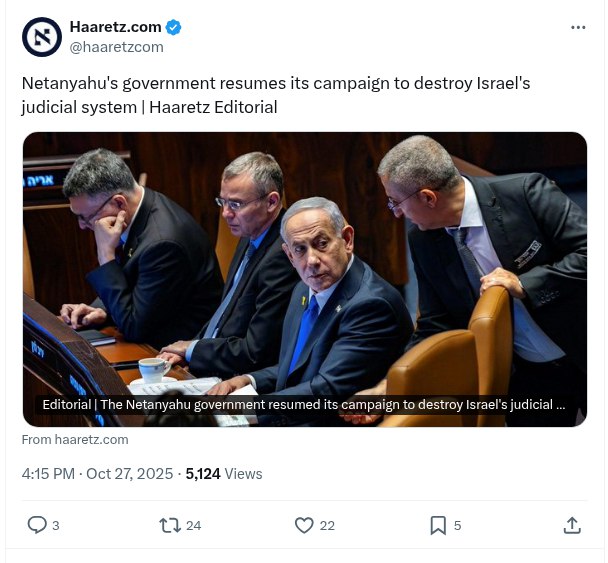Click the reply count of 3

click(x=56, y=526)
